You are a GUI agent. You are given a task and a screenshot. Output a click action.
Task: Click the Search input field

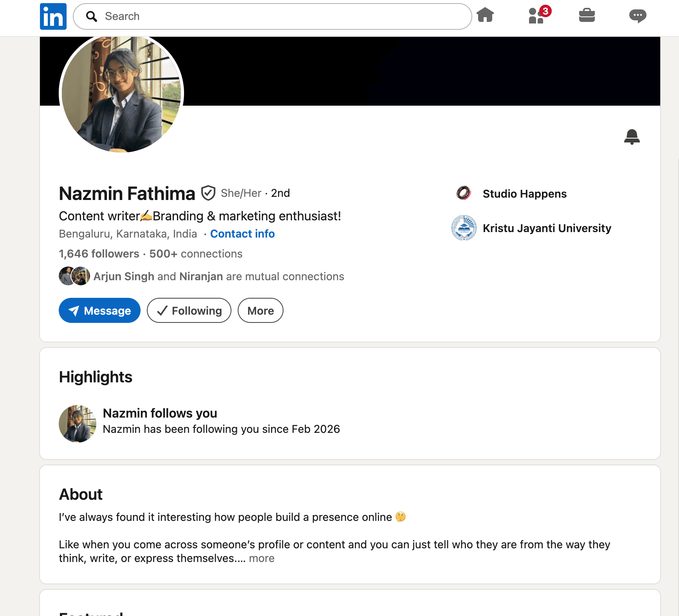[272, 16]
